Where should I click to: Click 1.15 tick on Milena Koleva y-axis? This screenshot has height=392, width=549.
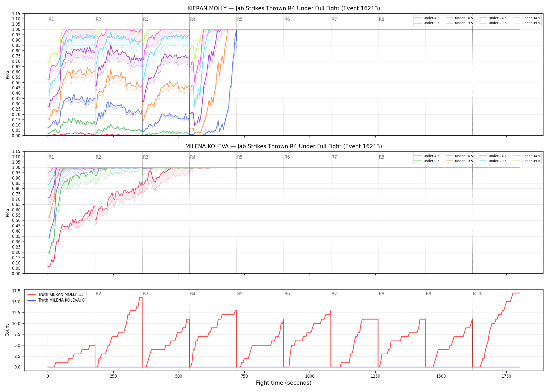click(x=16, y=151)
